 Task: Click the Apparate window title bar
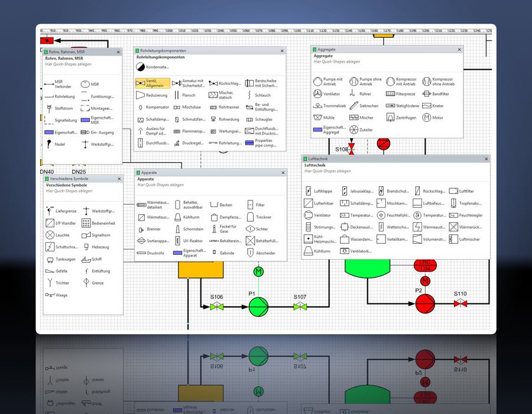click(210, 173)
